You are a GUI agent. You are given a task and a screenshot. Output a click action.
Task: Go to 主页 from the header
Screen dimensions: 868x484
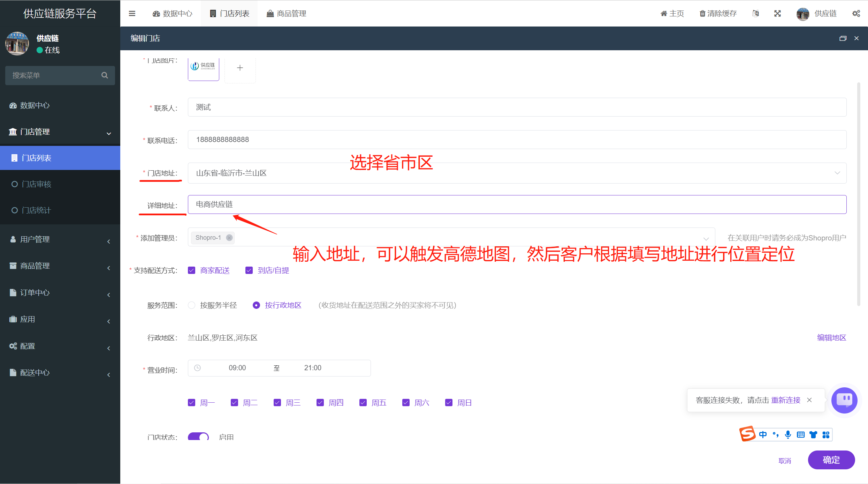pos(672,14)
